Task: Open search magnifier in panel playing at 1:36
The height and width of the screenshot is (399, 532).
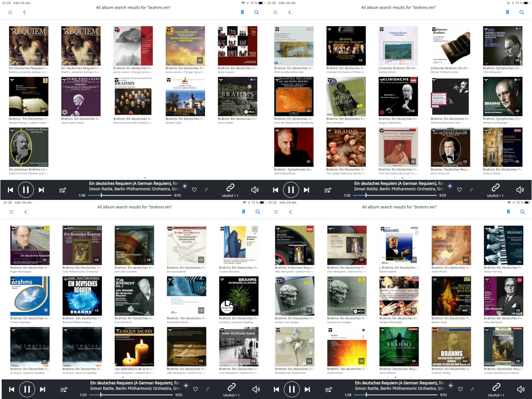Action: (x=256, y=12)
